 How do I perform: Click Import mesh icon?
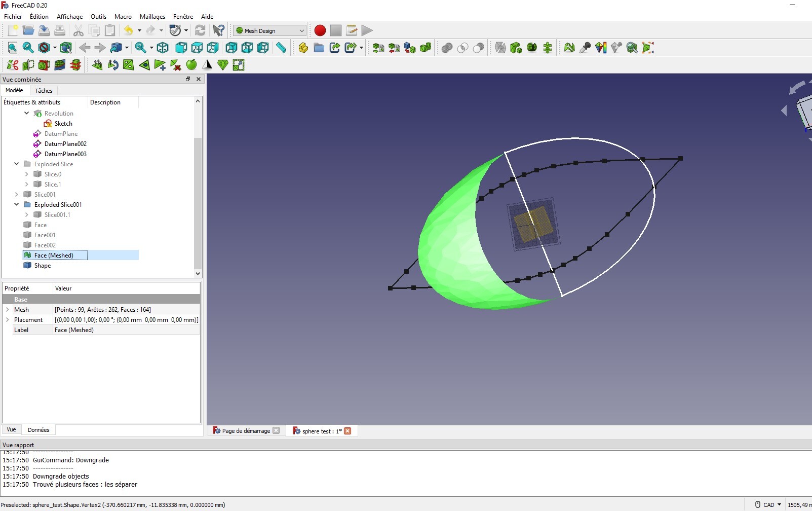click(x=378, y=48)
